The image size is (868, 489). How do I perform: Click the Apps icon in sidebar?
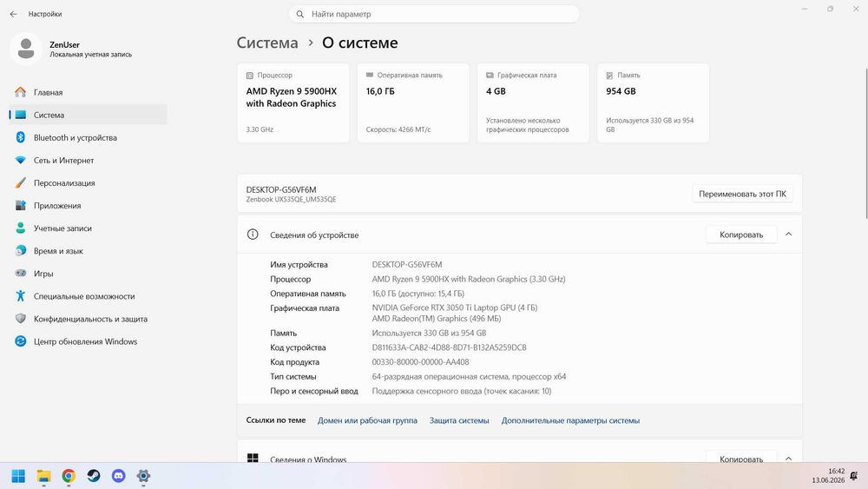(21, 206)
